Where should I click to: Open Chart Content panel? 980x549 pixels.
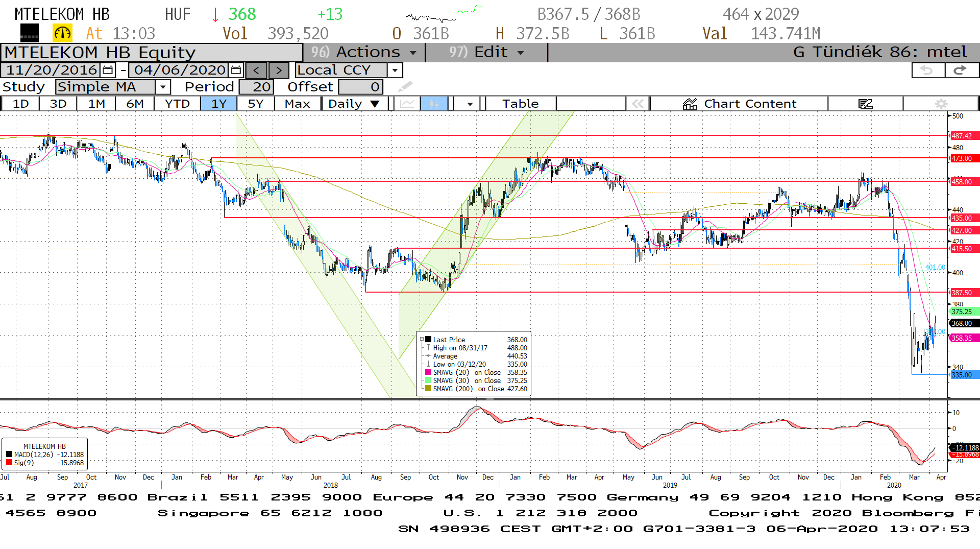739,104
